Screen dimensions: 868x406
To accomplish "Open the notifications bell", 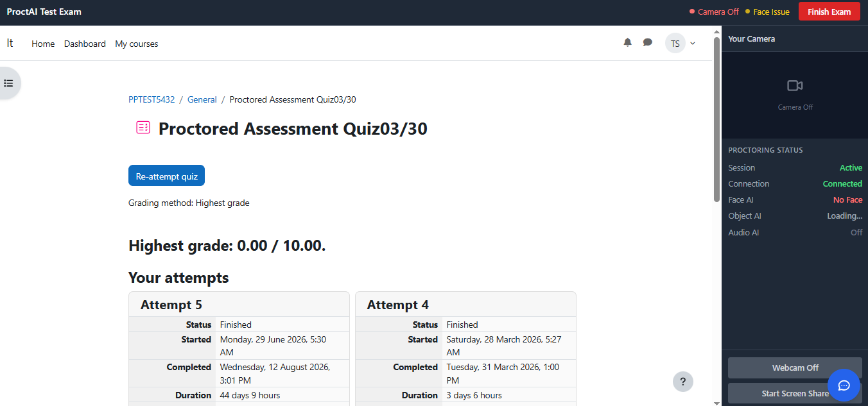I will coord(628,42).
